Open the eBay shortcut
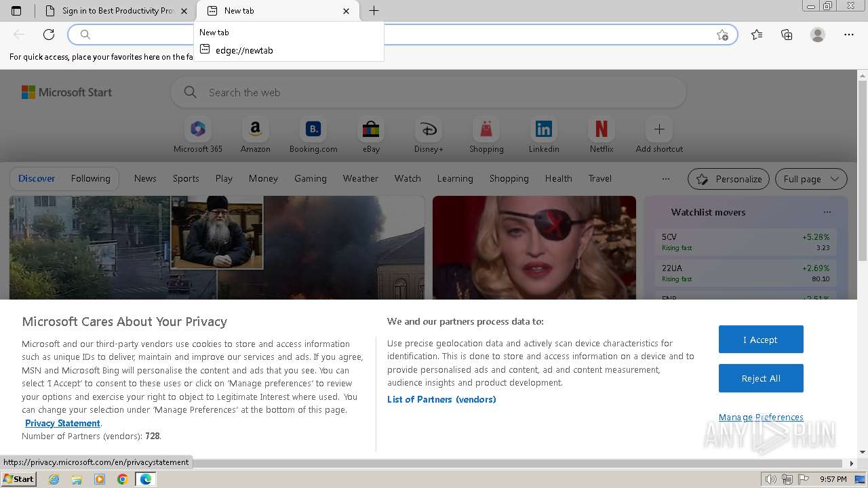This screenshot has width=868, height=488. 371,136
